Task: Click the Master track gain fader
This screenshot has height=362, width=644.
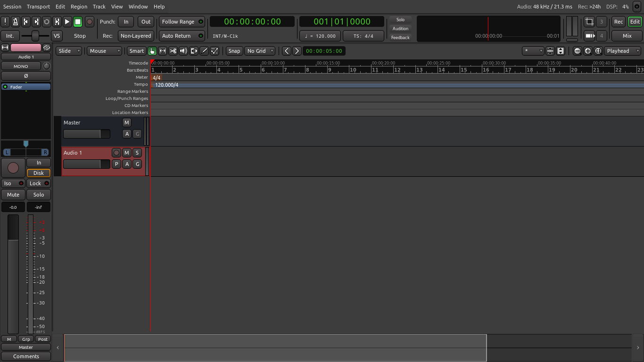Action: pos(86,134)
